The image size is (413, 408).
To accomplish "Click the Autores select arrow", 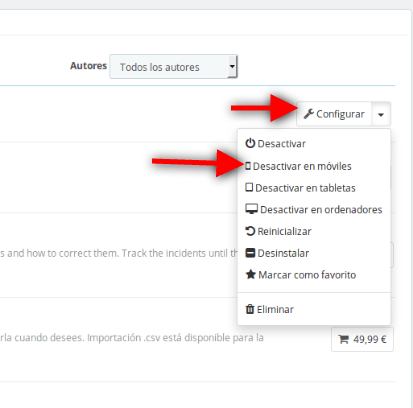I will (232, 66).
